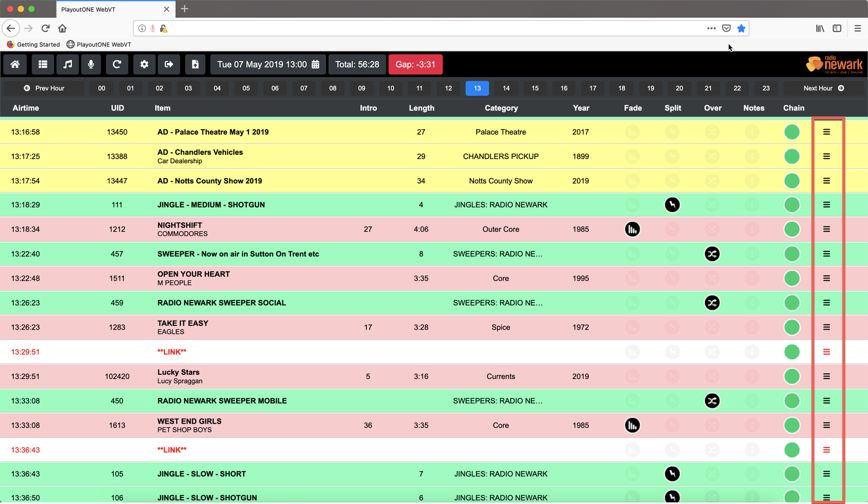The height and width of the screenshot is (504, 868).
Task: Go to the Next Hour
Action: (824, 88)
